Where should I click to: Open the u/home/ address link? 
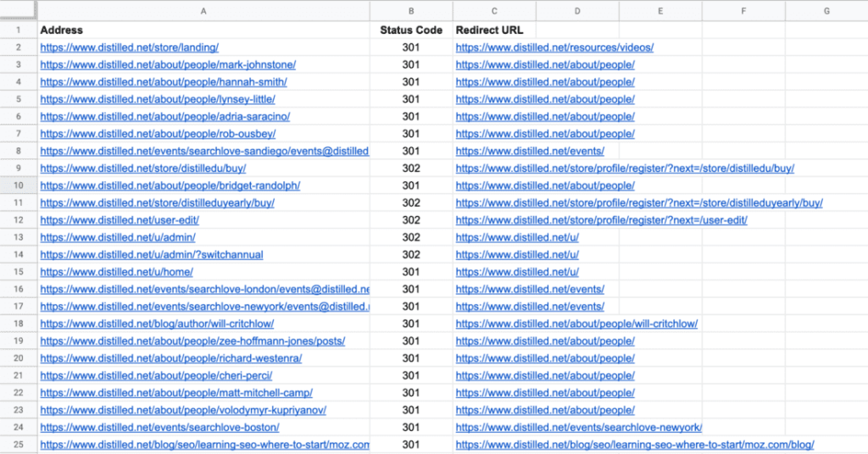(x=116, y=272)
